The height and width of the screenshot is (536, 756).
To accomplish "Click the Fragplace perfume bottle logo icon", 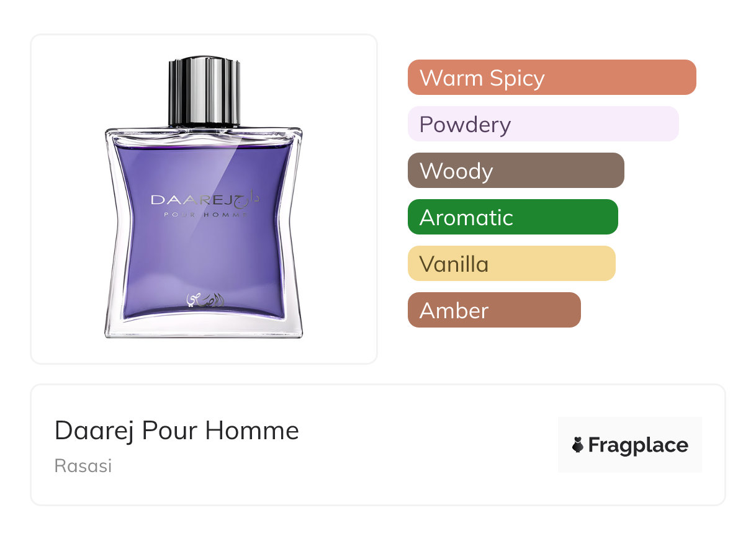I will tap(578, 445).
